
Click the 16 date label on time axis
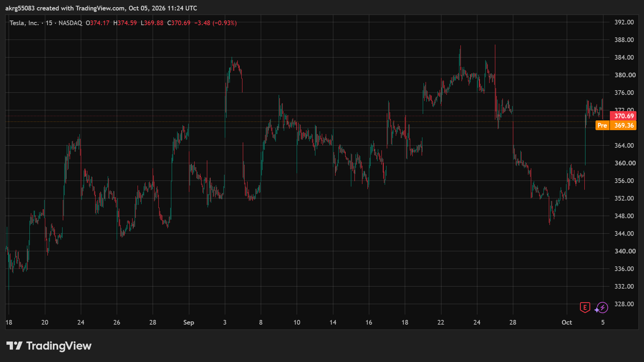coord(369,322)
